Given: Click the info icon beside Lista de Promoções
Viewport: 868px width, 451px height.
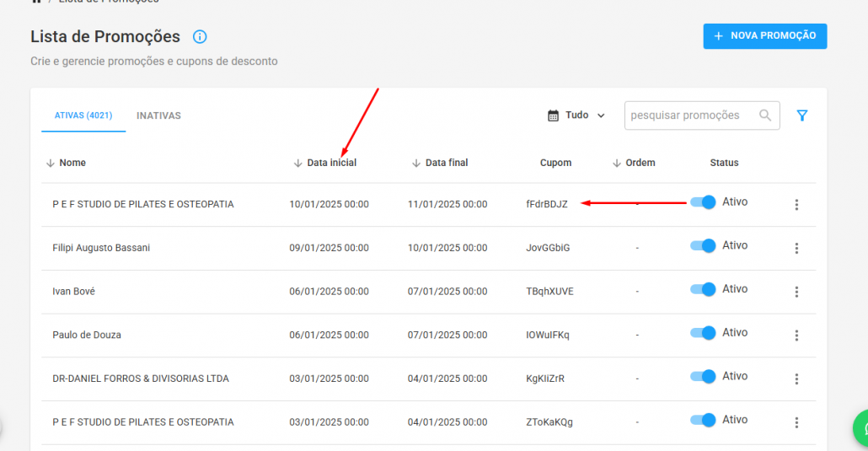Looking at the screenshot, I should coord(200,37).
